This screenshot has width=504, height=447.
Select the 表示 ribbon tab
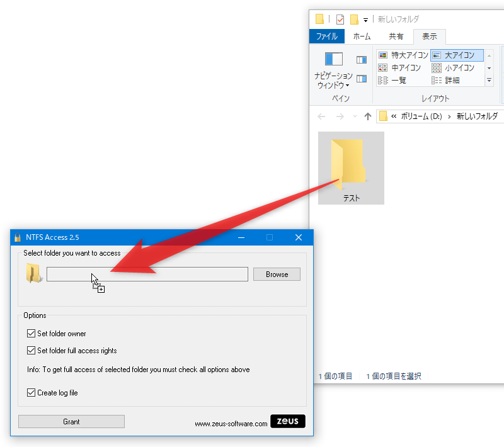pos(430,37)
